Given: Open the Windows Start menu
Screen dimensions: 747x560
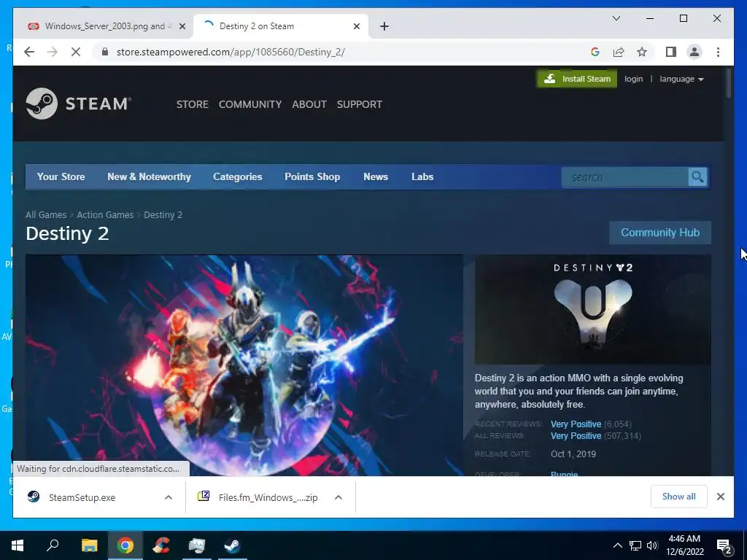Looking at the screenshot, I should (18, 545).
